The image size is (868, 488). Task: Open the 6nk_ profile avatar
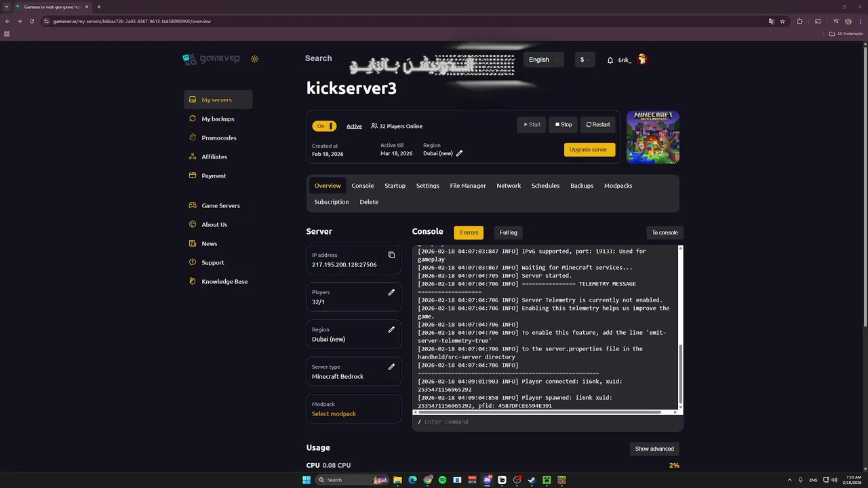tap(642, 60)
